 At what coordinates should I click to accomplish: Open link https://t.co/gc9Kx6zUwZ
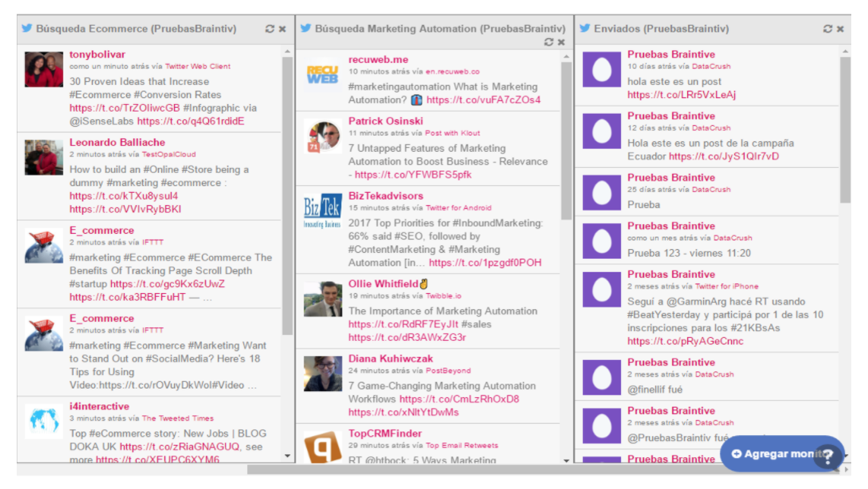[x=168, y=284]
